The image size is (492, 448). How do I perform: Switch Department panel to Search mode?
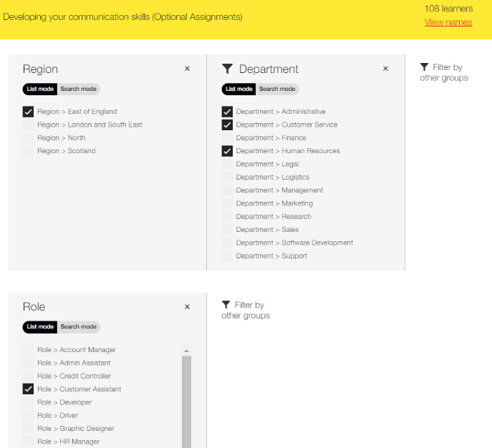tap(277, 89)
